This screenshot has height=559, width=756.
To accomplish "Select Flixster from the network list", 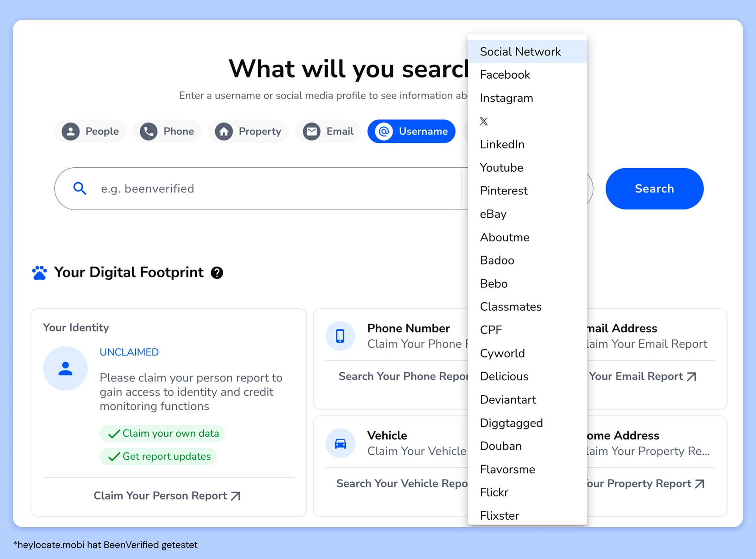I will click(x=527, y=515).
